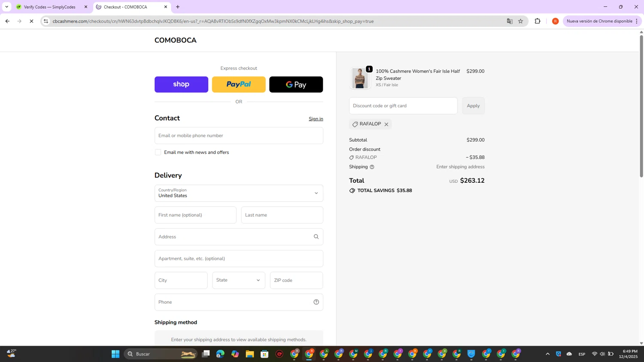Choose Google Pay express checkout
This screenshot has width=644, height=362.
(296, 84)
